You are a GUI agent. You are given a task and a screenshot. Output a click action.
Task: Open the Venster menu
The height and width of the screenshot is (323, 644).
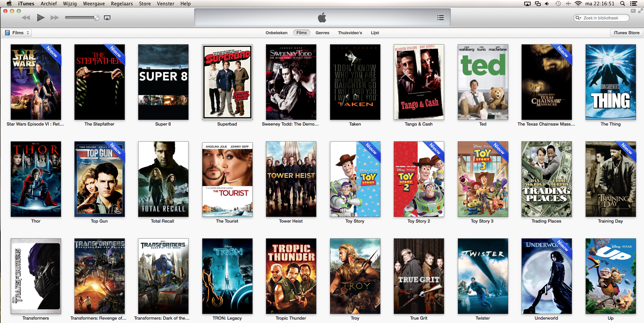[x=166, y=4]
